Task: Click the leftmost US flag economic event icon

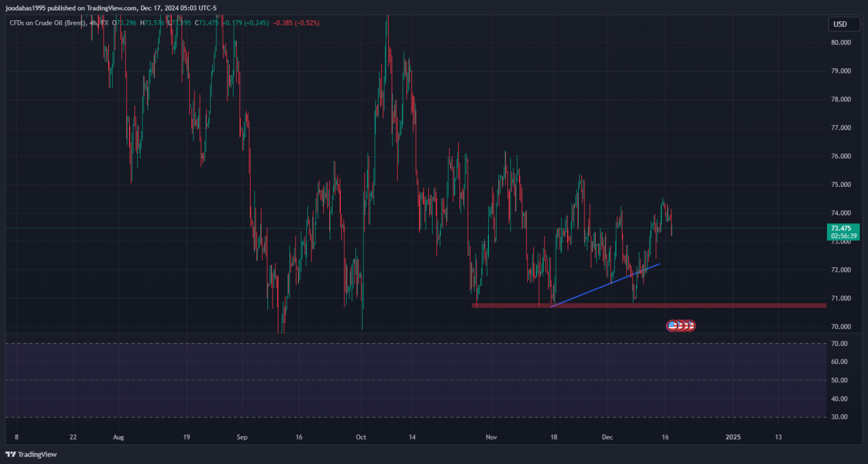Action: (x=672, y=326)
